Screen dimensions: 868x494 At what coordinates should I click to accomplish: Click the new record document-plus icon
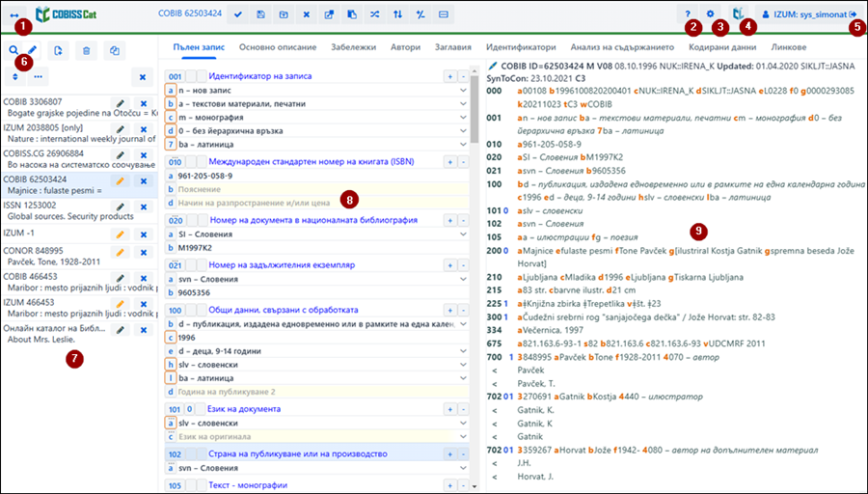coord(59,51)
